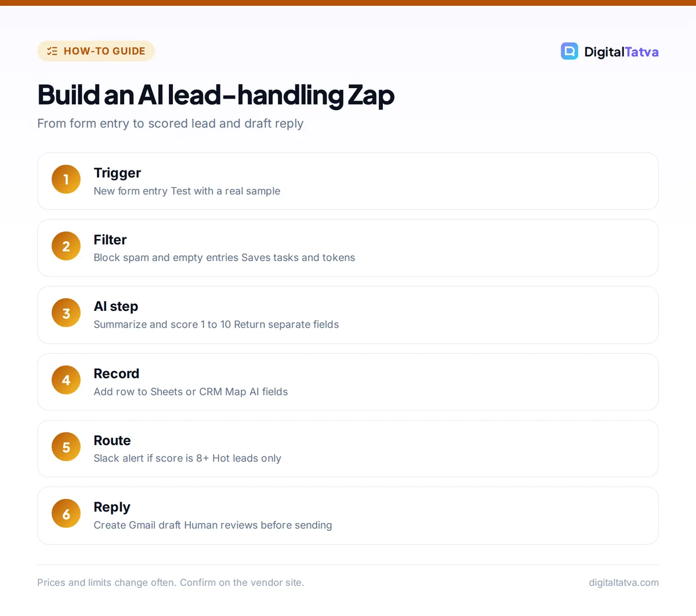The height and width of the screenshot is (616, 696).
Task: Click "Add row to Sheets or CRM Map AI fields"
Action: point(191,392)
